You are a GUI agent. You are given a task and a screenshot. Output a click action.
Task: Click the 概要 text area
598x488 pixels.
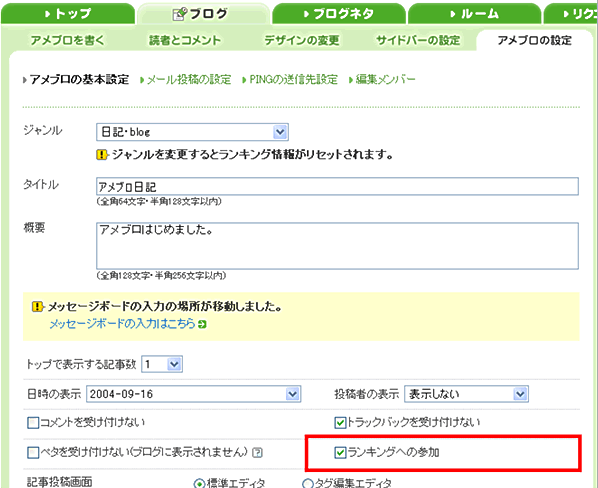click(337, 246)
